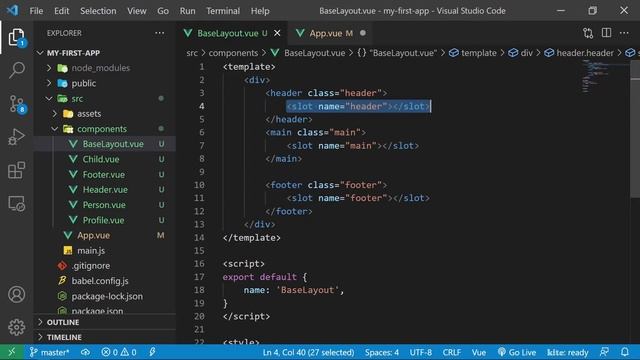The image size is (640, 360).
Task: Open the Extensions view
Action: (x=16, y=170)
